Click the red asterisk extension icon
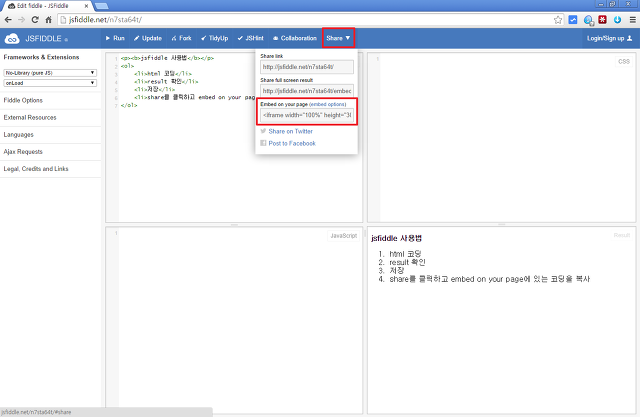The image size is (640, 417). pyautogui.click(x=602, y=20)
